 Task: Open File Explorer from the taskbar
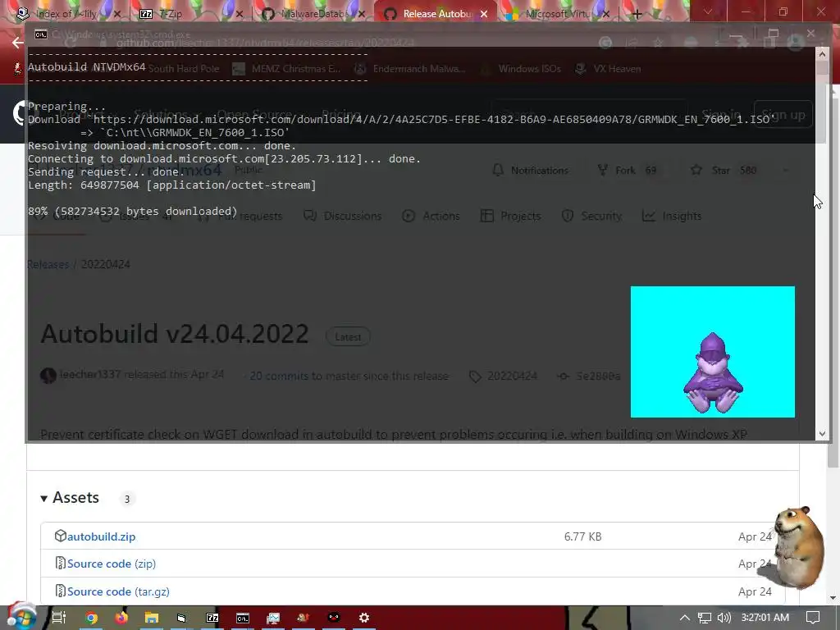(152, 618)
